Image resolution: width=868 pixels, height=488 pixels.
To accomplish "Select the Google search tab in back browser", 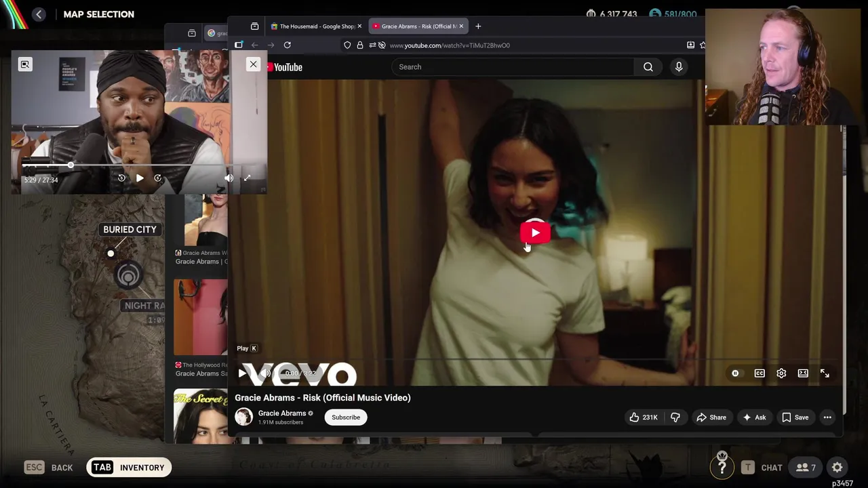I will click(x=217, y=33).
